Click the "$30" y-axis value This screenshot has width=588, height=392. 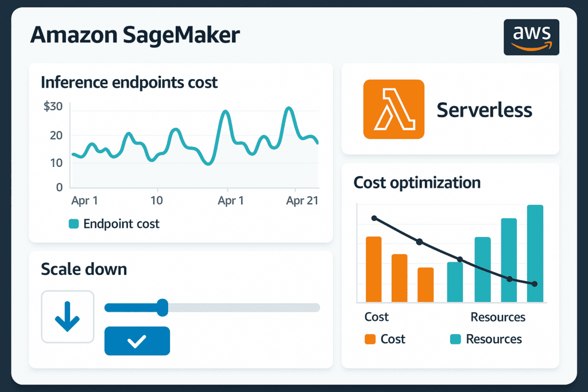pyautogui.click(x=53, y=106)
